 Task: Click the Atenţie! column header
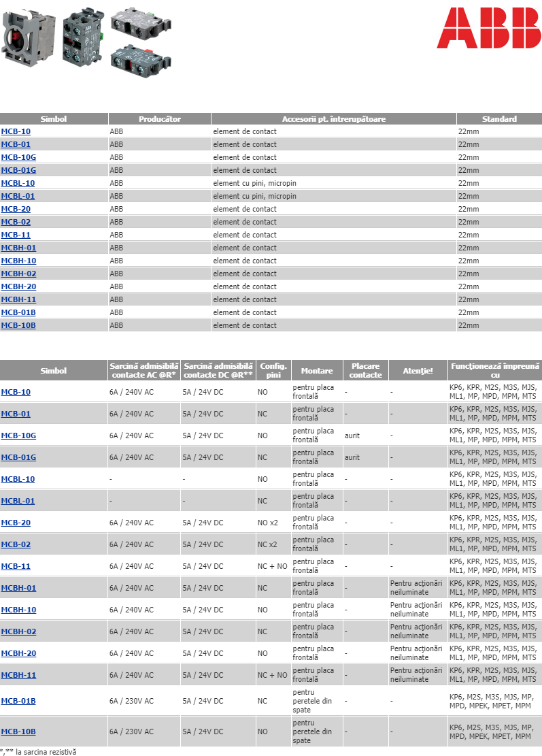pos(418,370)
